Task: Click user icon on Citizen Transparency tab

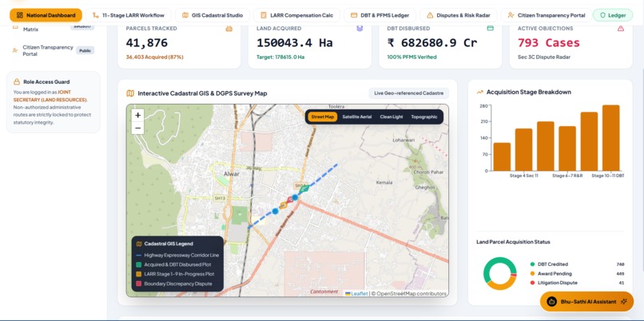Action: click(511, 15)
